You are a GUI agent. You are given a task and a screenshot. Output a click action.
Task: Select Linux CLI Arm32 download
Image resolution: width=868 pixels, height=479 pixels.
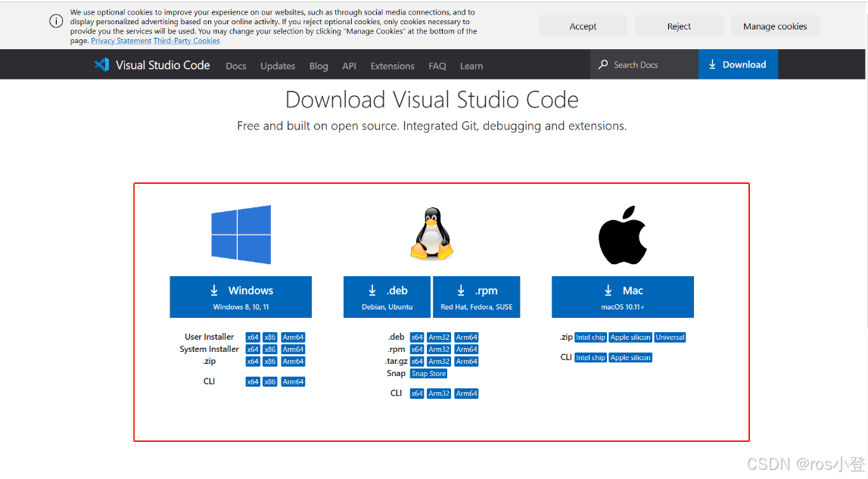coord(439,393)
